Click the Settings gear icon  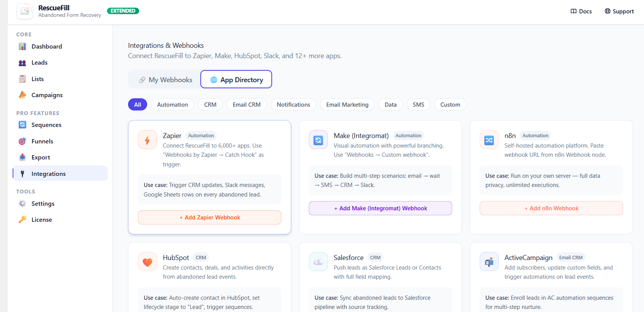[x=23, y=203]
